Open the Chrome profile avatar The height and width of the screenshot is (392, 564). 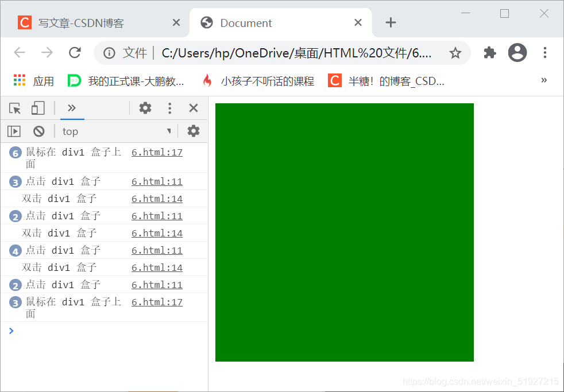[517, 52]
